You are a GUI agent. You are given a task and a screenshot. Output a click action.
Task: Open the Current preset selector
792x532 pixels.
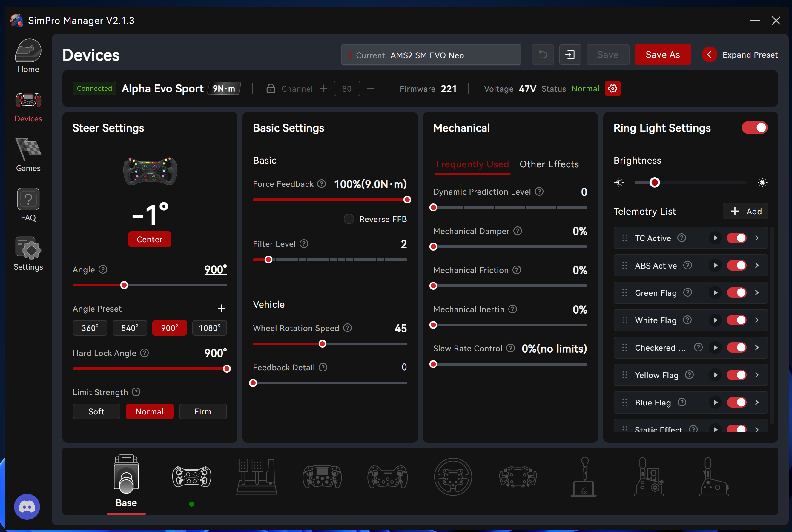click(431, 55)
